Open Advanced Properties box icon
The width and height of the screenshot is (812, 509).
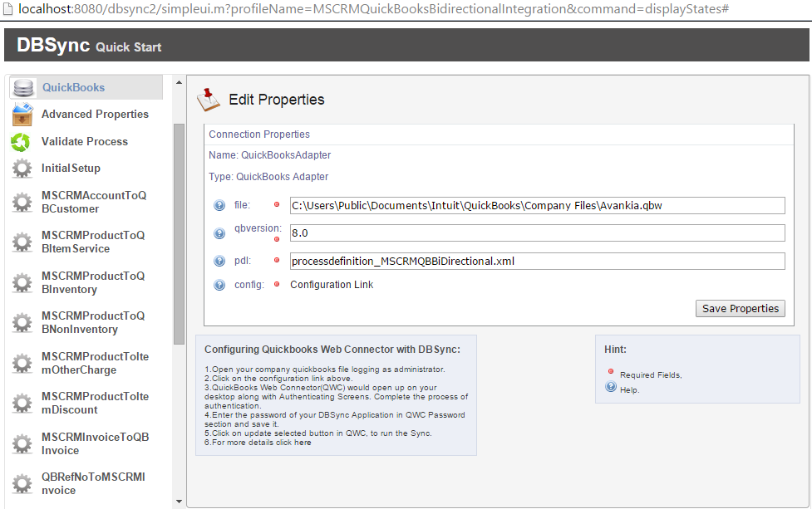22,115
